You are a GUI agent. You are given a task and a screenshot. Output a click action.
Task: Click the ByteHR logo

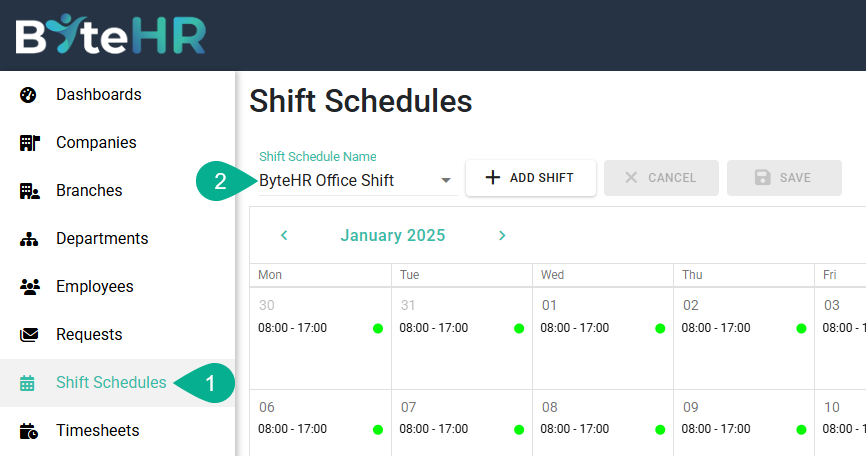(110, 35)
